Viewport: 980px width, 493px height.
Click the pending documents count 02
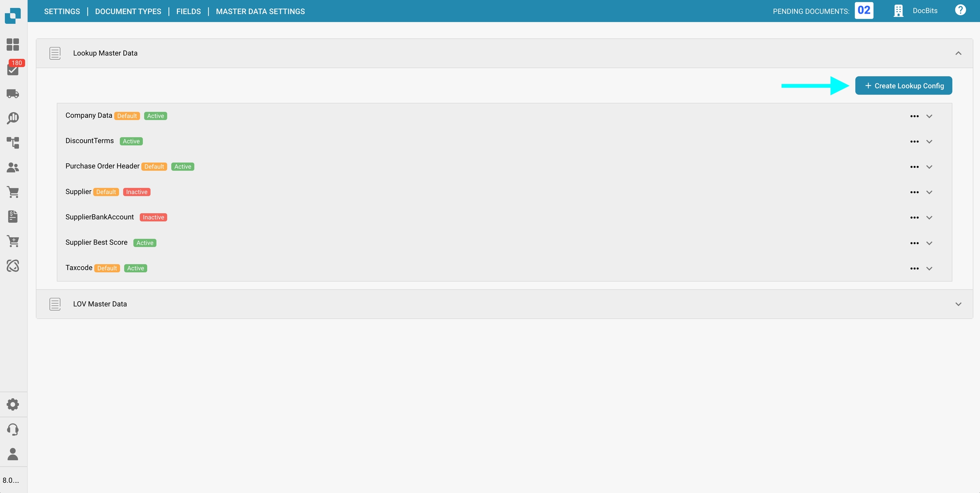pyautogui.click(x=863, y=11)
